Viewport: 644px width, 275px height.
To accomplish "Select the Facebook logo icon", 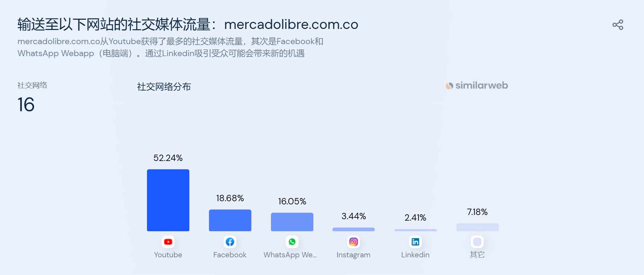I will click(230, 242).
